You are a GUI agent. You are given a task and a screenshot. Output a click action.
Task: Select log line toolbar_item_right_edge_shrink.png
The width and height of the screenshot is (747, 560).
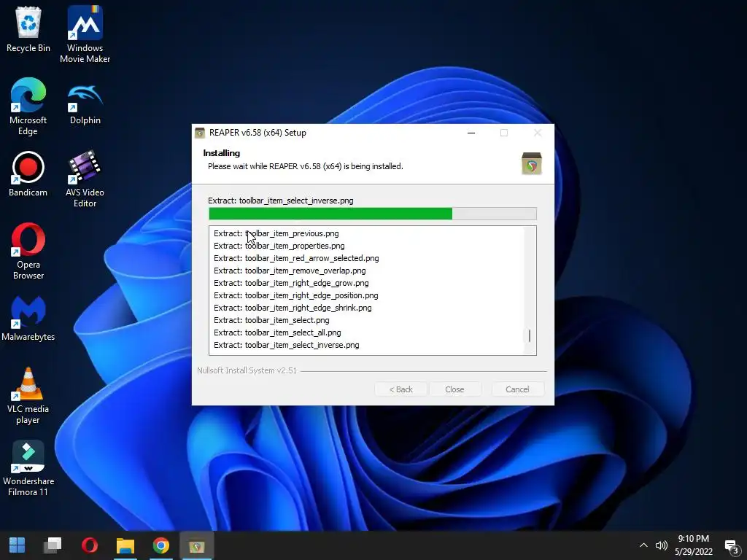tap(293, 308)
